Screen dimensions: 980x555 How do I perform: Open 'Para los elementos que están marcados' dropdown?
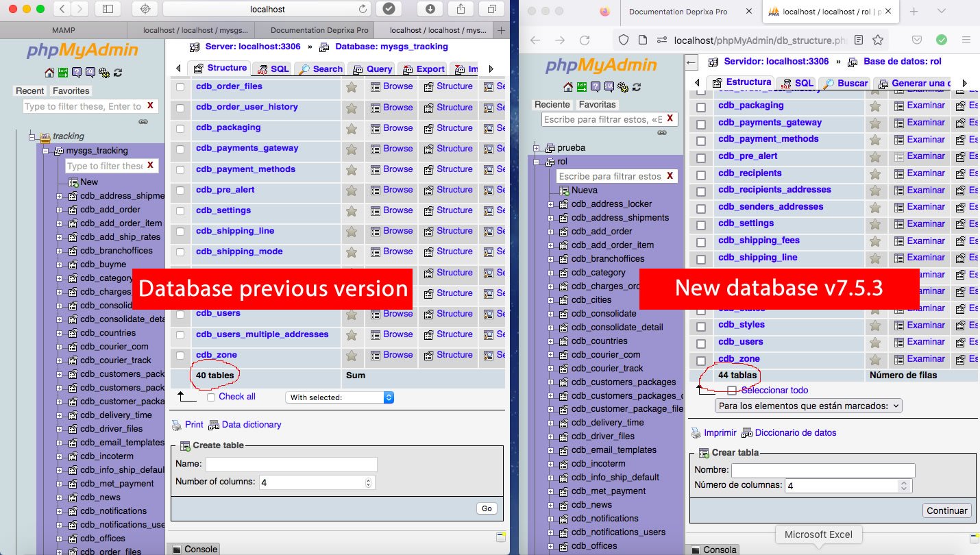[x=808, y=406]
